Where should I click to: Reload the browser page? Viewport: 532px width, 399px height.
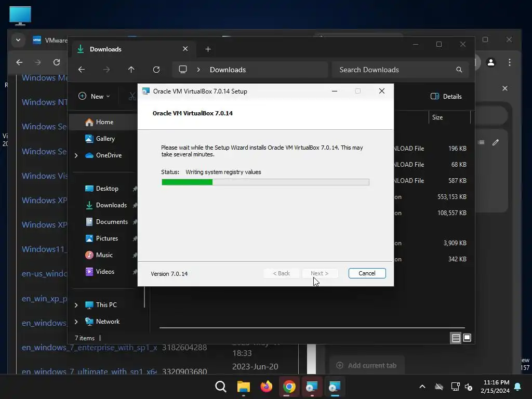[57, 62]
